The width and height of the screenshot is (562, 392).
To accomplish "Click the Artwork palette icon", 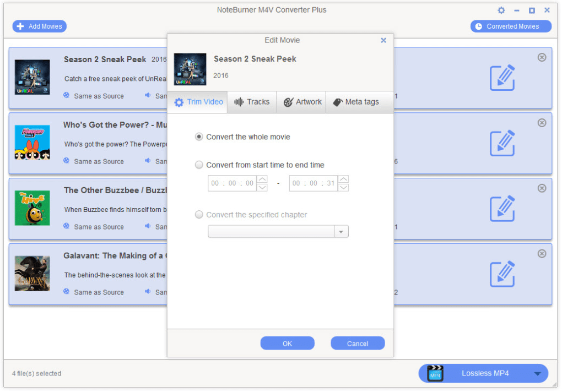I will 289,102.
